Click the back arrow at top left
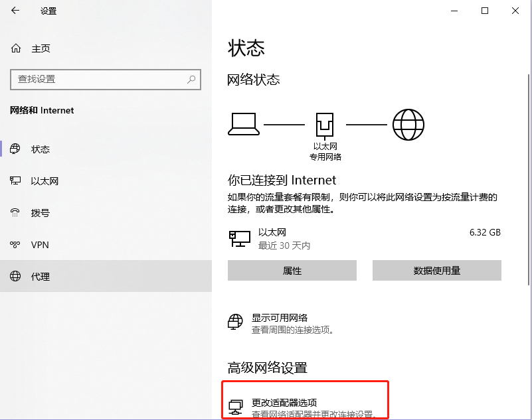This screenshot has width=532, height=420. tap(15, 11)
